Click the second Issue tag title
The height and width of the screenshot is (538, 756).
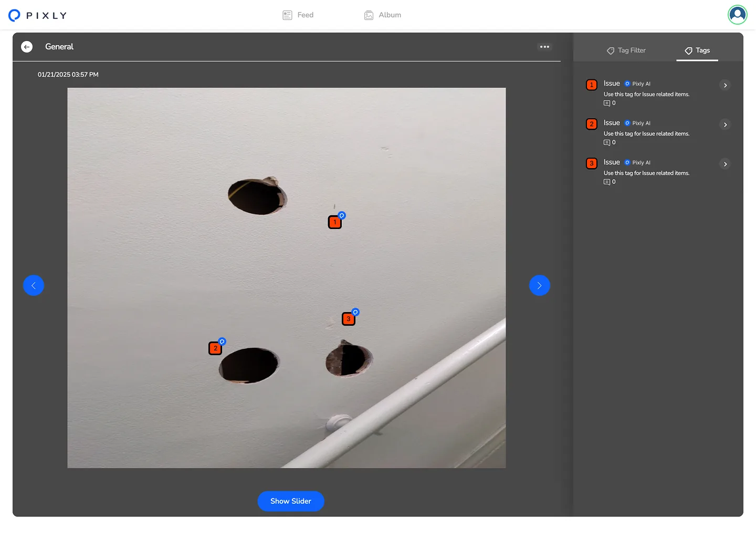612,123
